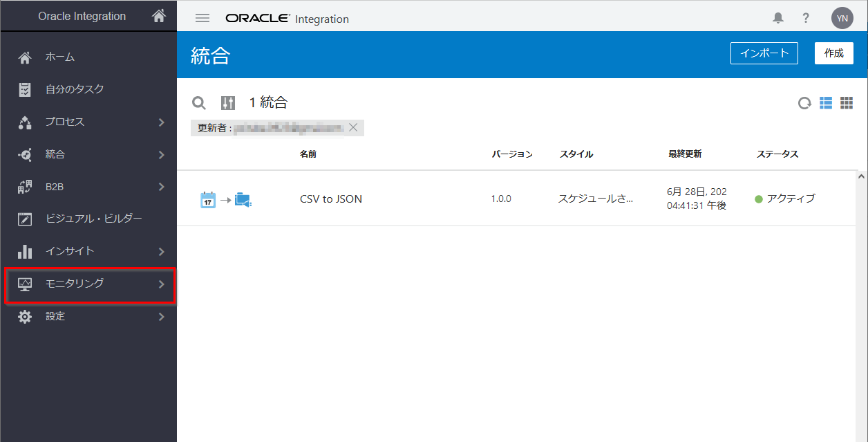Open the CSV to JSON integration
Screen dimensions: 868x442
click(331, 199)
